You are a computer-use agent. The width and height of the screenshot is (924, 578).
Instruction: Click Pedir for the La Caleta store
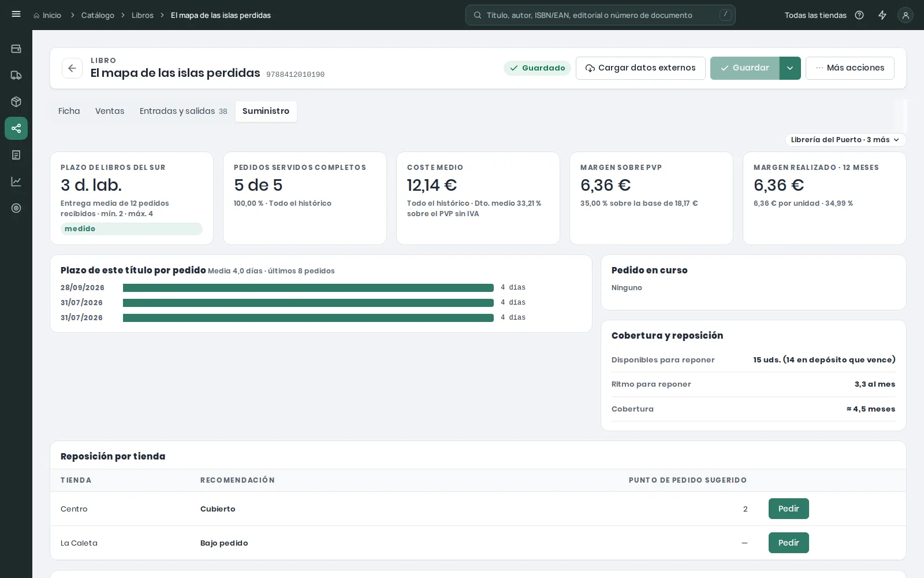[788, 543]
